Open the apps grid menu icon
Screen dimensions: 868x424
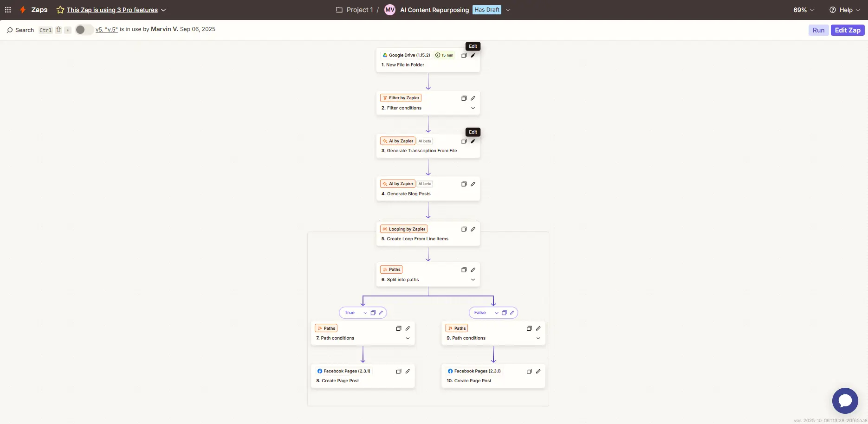click(x=8, y=10)
